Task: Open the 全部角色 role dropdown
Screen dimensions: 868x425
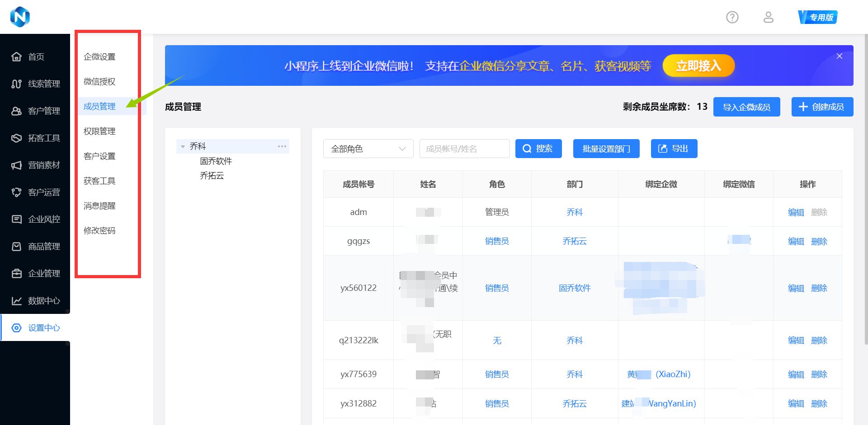Action: (x=368, y=149)
